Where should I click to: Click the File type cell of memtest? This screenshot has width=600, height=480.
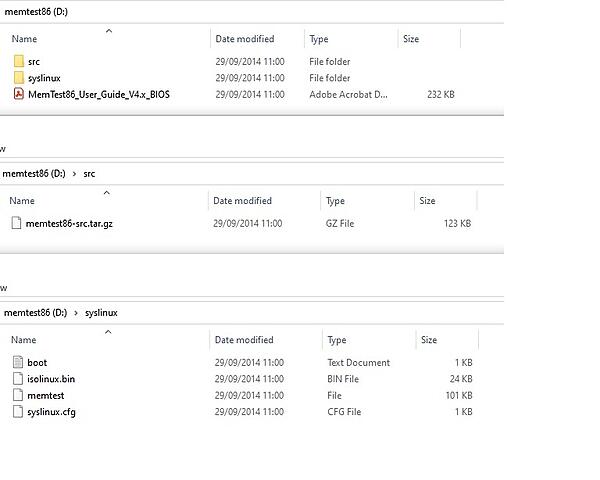(334, 395)
